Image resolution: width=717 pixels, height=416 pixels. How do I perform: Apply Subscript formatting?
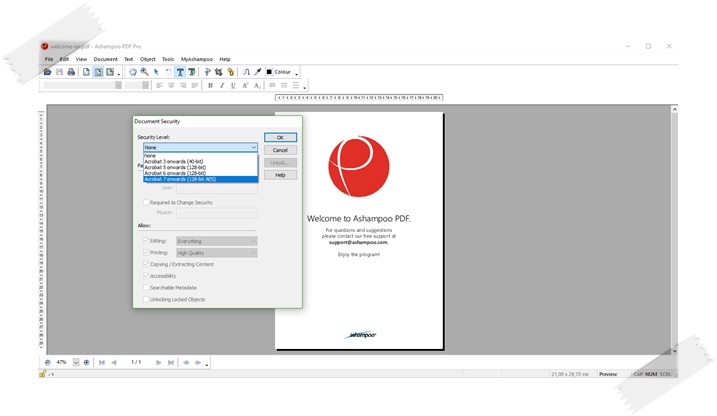[x=257, y=85]
